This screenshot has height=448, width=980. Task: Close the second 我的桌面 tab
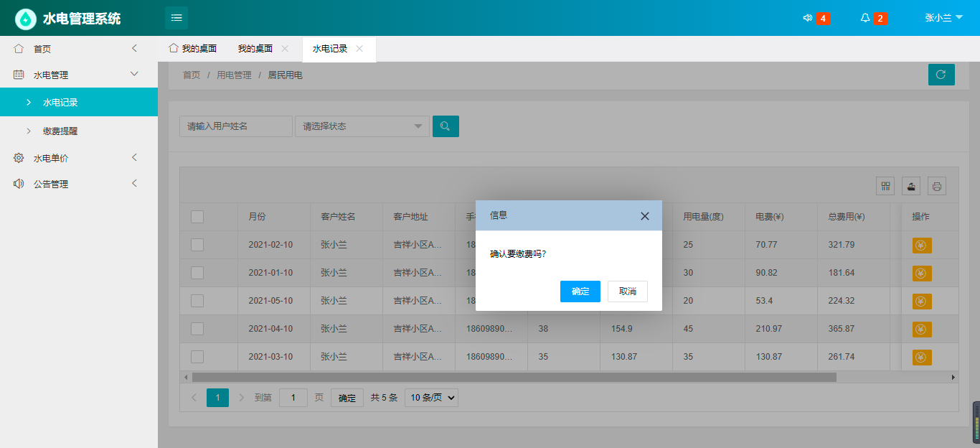coord(285,49)
